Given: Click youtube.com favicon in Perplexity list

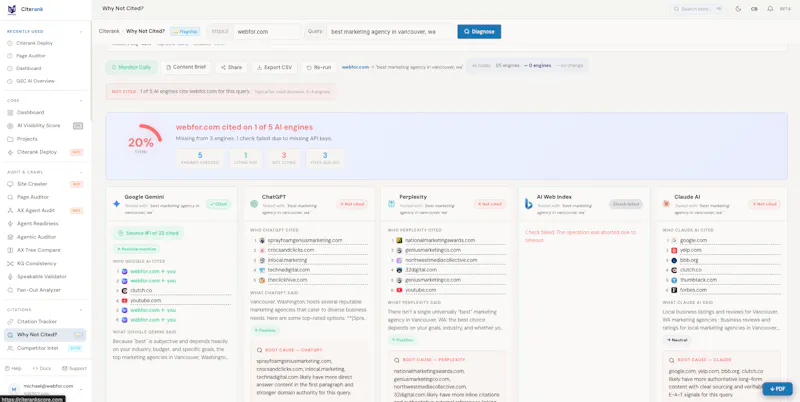Looking at the screenshot, I should [x=399, y=290].
